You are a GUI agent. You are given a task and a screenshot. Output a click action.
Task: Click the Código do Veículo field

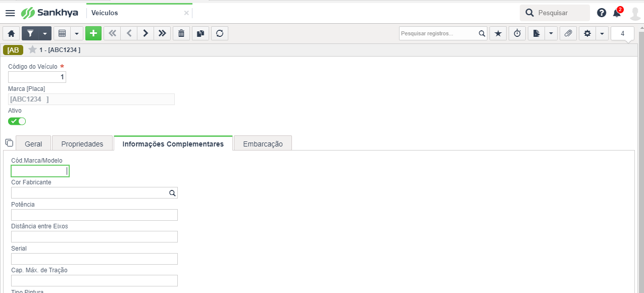tap(37, 77)
